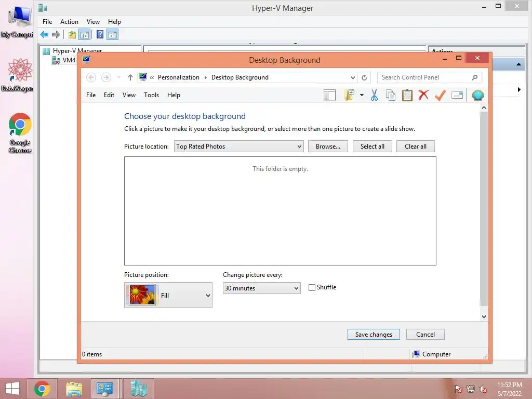Click the Hyper-V Help question icon
The height and width of the screenshot is (399, 532).
pos(100,34)
